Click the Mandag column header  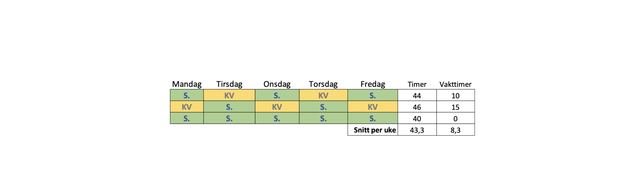(x=187, y=84)
